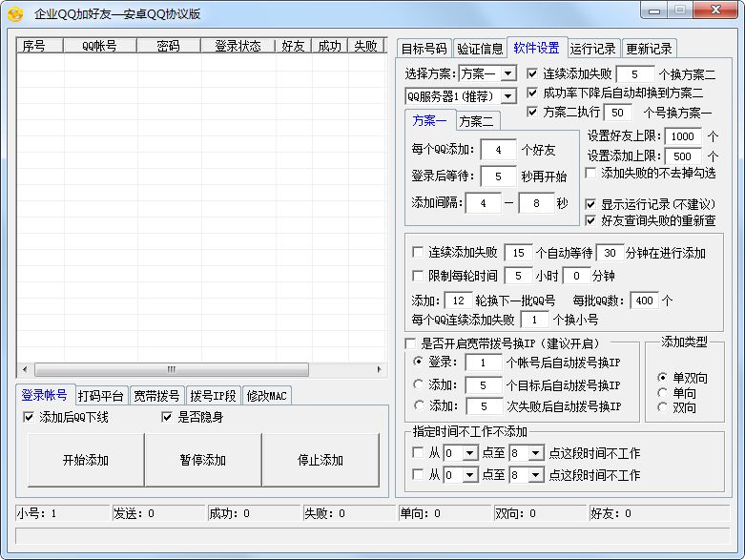
Task: Click the 开始添加 button
Action: tap(86, 460)
